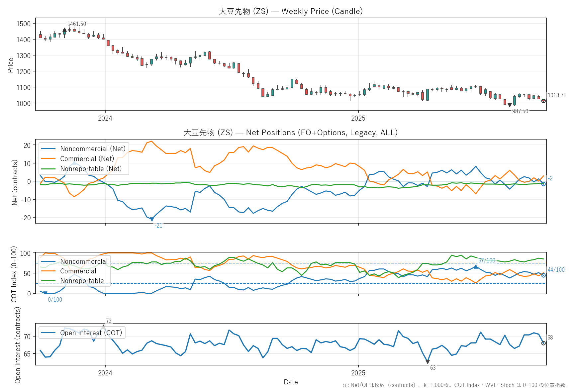The image size is (574, 392).
Task: Click the 1461.50 price high triangle marker
Action: (x=64, y=30)
